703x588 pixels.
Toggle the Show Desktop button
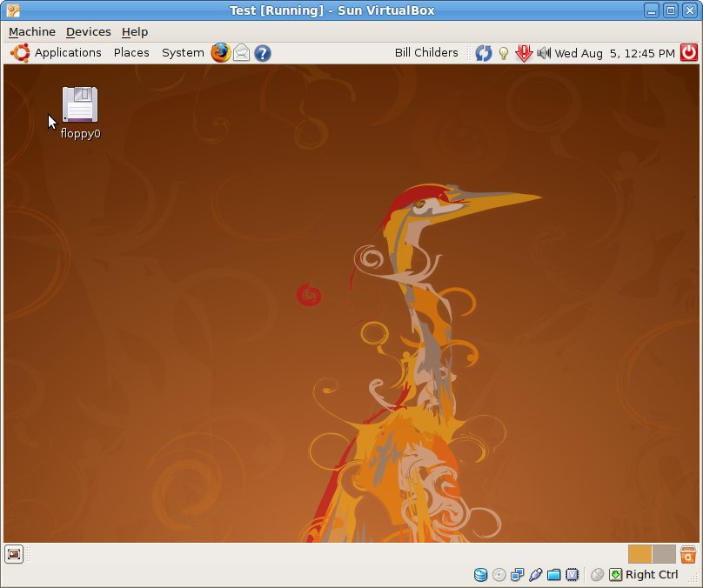[x=14, y=554]
